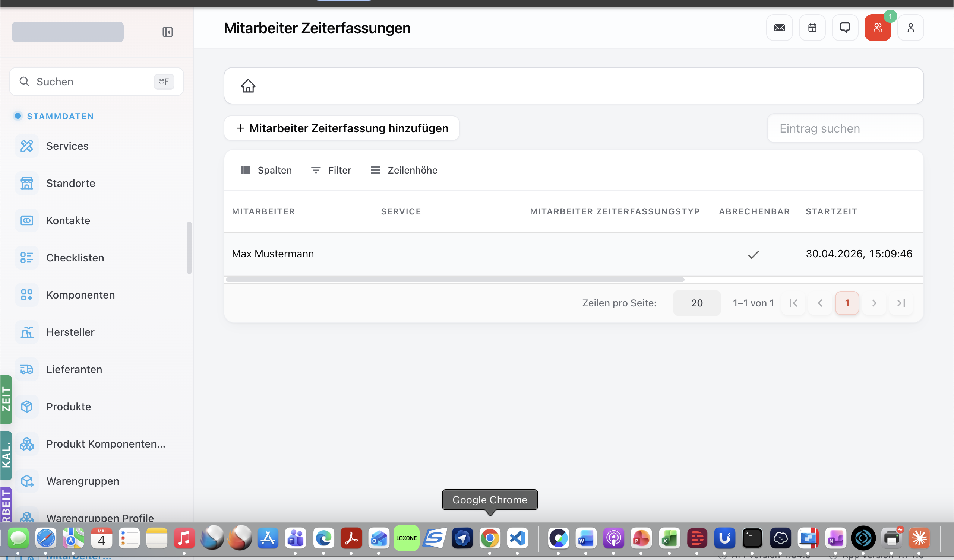Click Mitarbeiter Zeiterfassung hinzufügen button

click(x=341, y=128)
